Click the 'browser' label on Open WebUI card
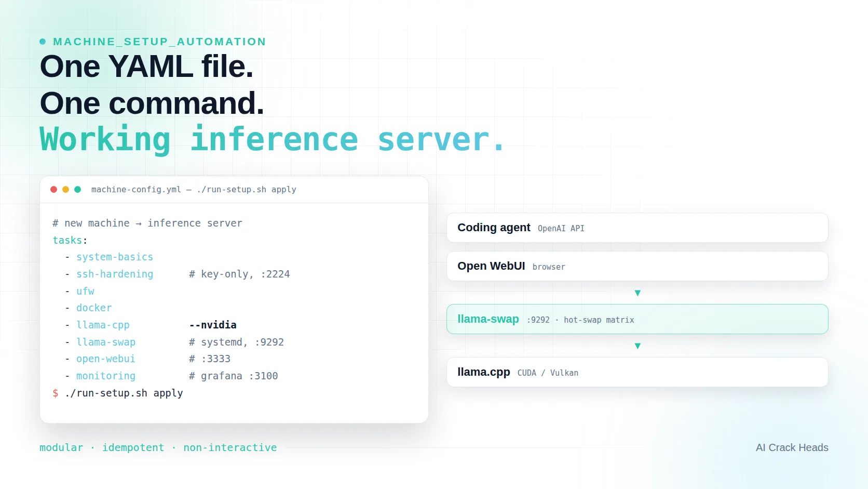The height and width of the screenshot is (489, 868). point(549,267)
